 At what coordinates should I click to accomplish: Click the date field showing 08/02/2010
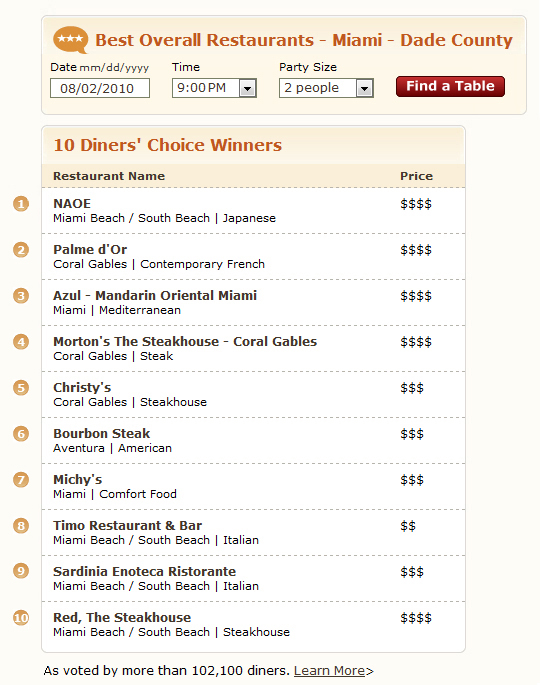point(100,88)
